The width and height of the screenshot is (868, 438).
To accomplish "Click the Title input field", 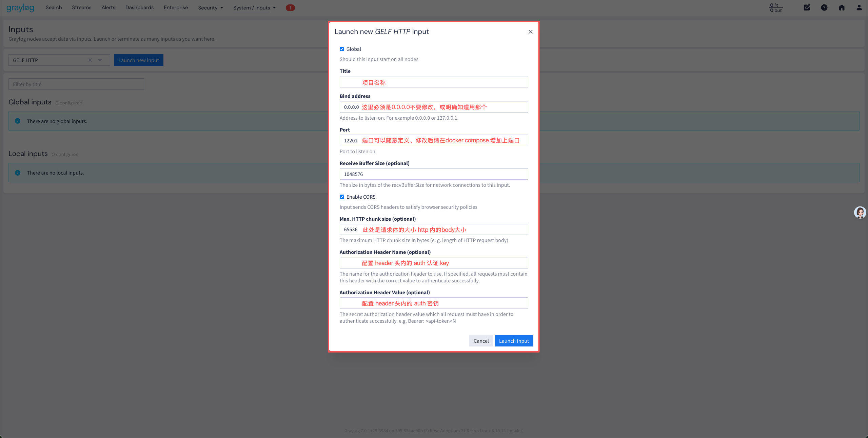I will pos(433,82).
